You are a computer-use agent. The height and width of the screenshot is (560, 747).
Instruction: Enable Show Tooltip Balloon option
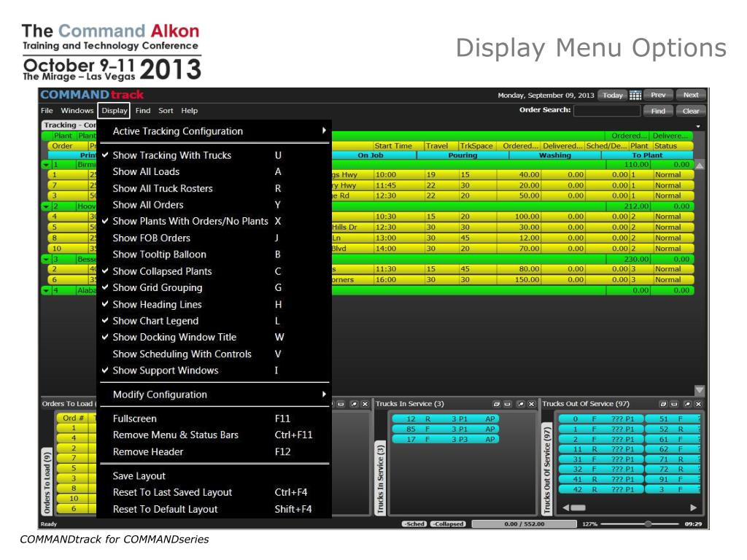pyautogui.click(x=214, y=254)
